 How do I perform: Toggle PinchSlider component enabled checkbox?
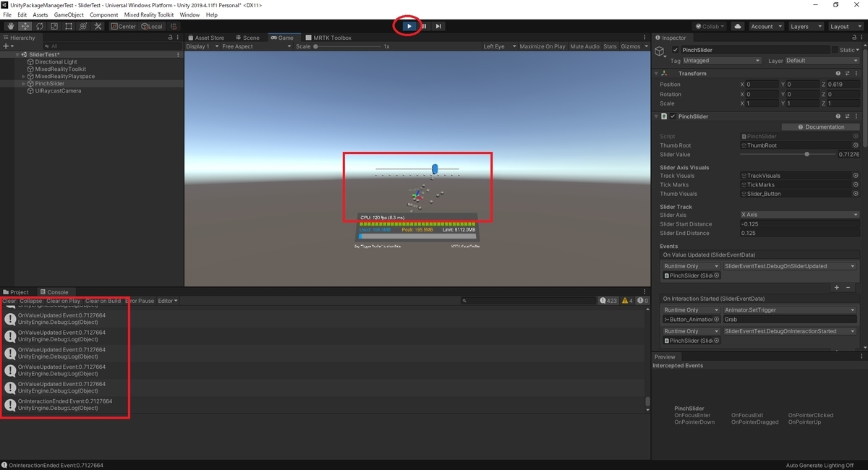673,116
